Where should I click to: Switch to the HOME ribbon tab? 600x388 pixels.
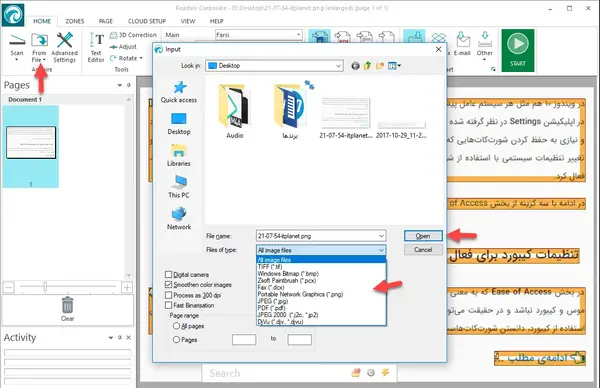pyautogui.click(x=42, y=21)
